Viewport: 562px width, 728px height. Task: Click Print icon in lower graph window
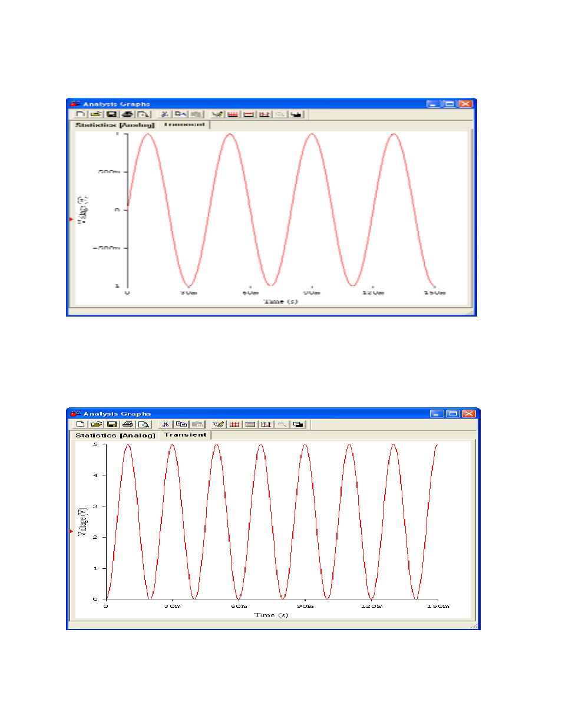coord(128,424)
